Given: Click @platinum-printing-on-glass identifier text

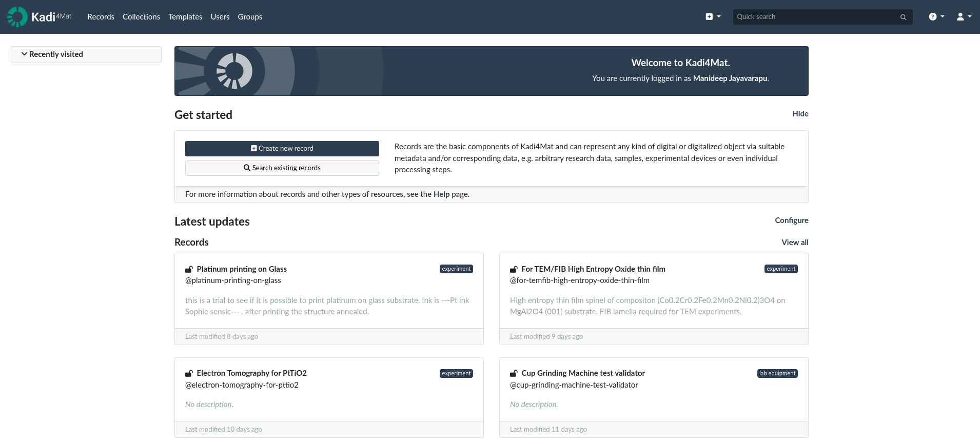Looking at the screenshot, I should coord(233,280).
